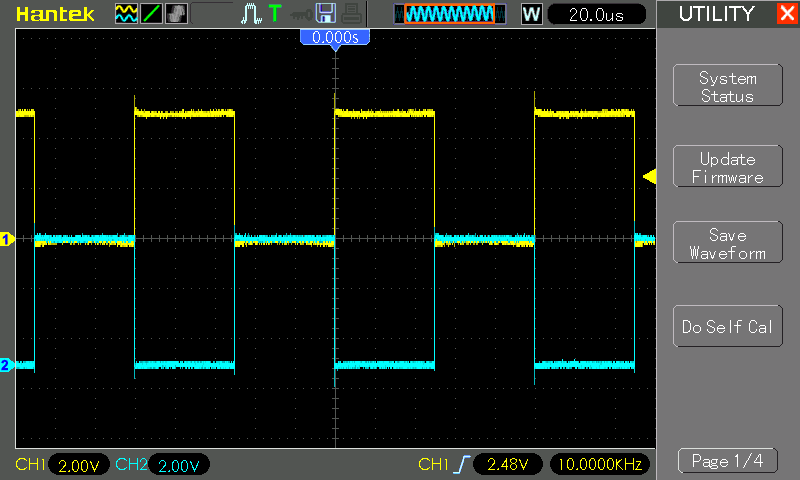Click Save Waveform button
This screenshot has height=480, width=800.
728,242
